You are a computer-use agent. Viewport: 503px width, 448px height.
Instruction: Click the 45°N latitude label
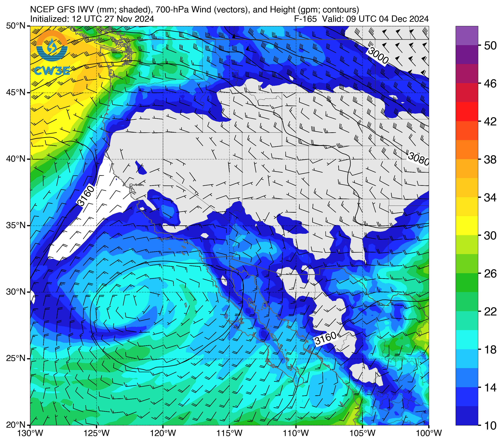tap(16, 92)
